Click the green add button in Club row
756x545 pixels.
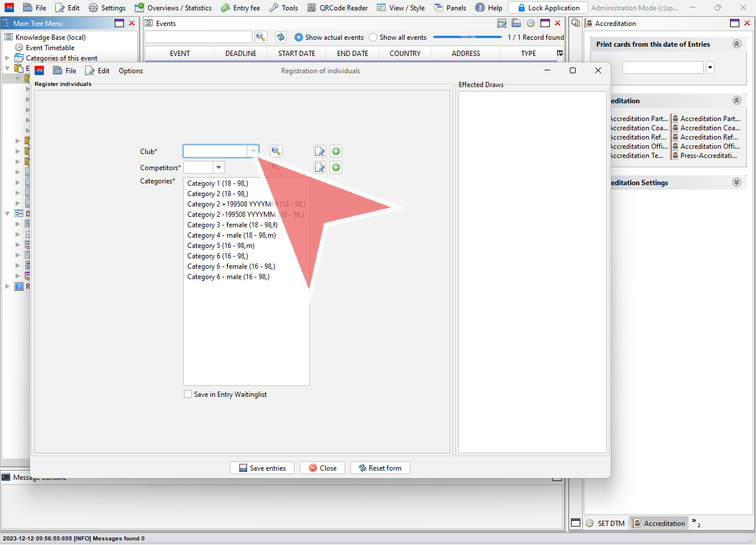(x=336, y=151)
